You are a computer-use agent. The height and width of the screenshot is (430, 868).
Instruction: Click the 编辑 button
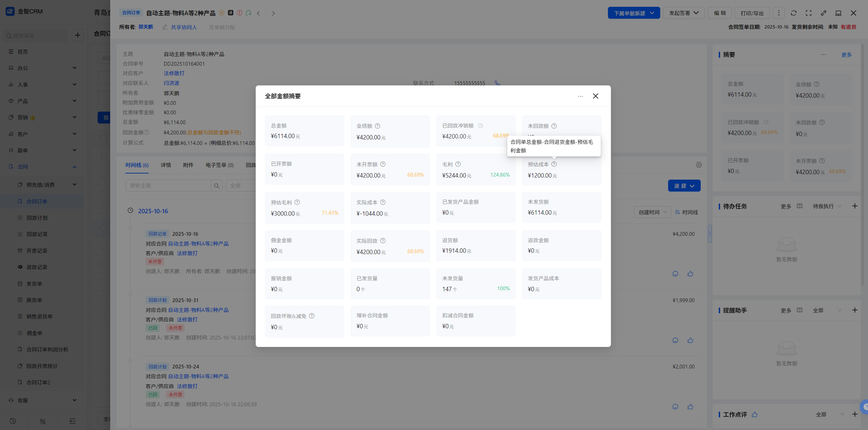[x=719, y=13]
